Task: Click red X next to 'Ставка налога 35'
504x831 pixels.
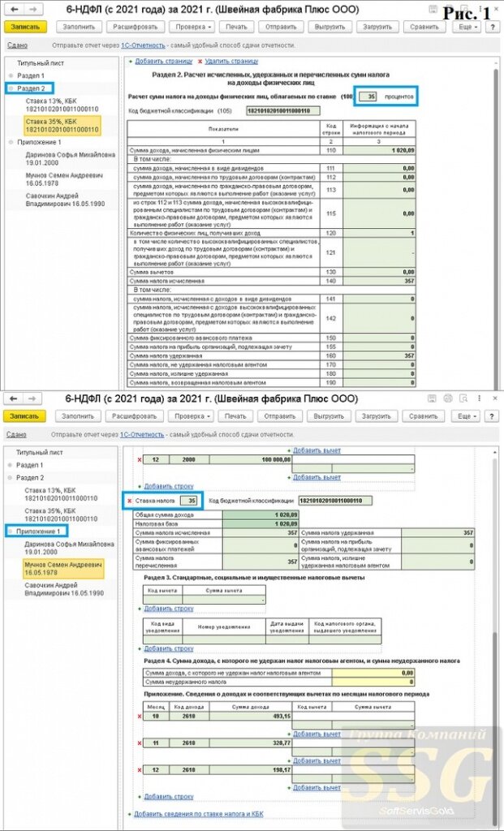Action: click(x=129, y=500)
